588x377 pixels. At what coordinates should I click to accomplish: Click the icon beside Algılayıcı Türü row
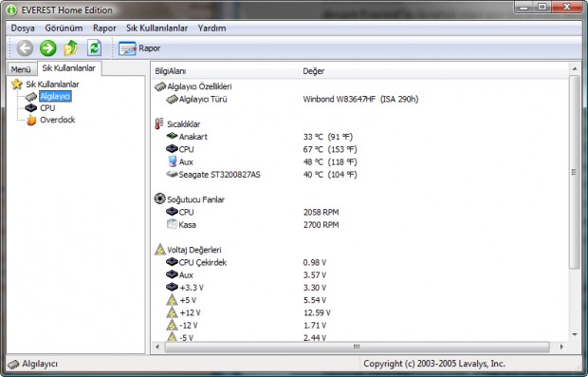coord(172,99)
